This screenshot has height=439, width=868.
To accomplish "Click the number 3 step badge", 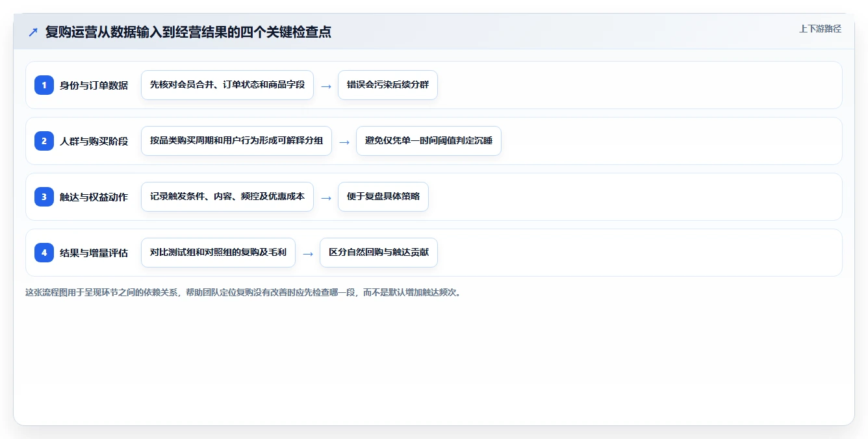I will (44, 197).
